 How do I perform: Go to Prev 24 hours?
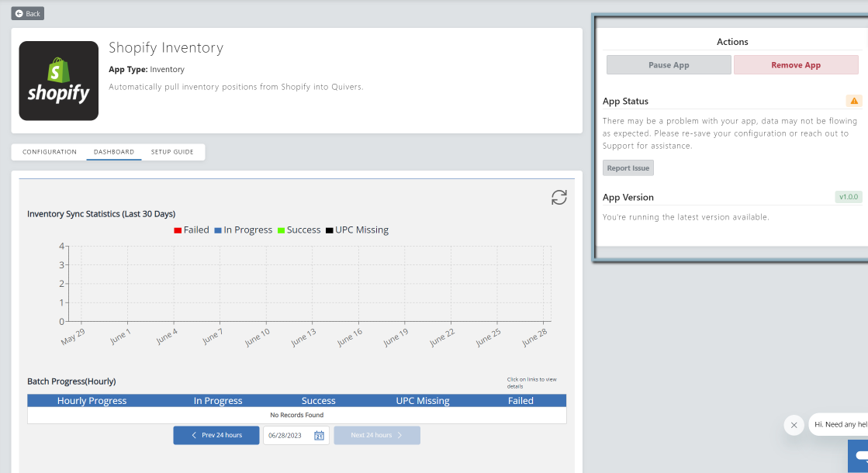pos(216,435)
